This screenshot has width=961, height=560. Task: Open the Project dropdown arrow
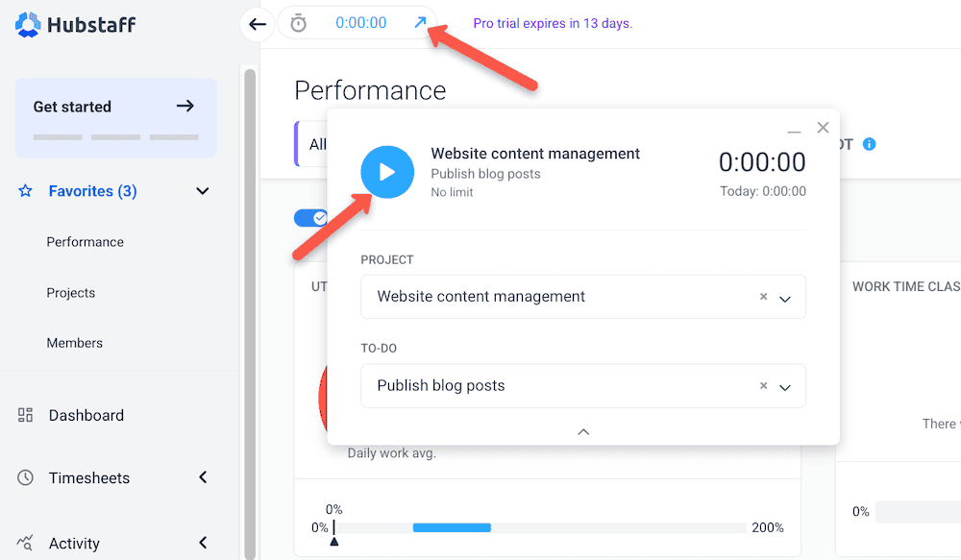pyautogui.click(x=785, y=299)
